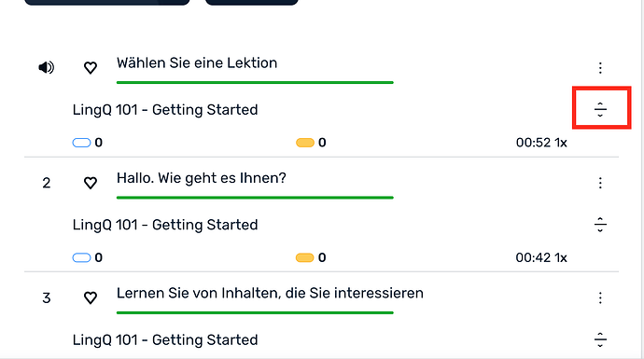644x359 pixels.
Task: Open 'Lernen Sie von Inhalten, die Sie interessieren'
Action: tap(270, 293)
